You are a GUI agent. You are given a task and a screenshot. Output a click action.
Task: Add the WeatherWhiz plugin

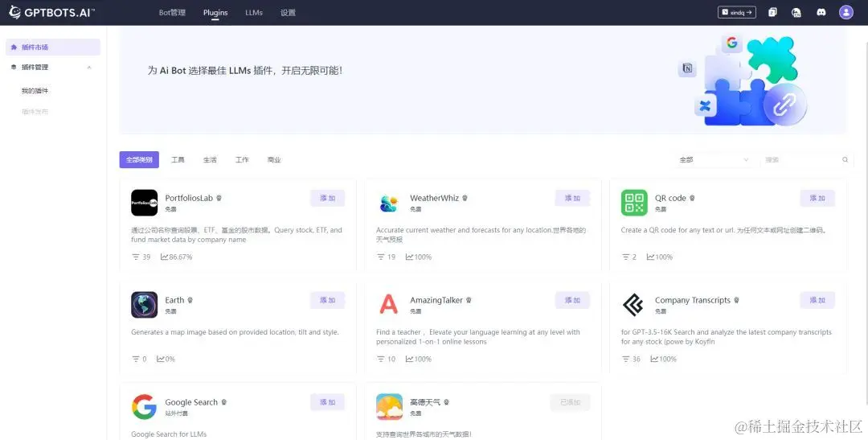(x=572, y=198)
